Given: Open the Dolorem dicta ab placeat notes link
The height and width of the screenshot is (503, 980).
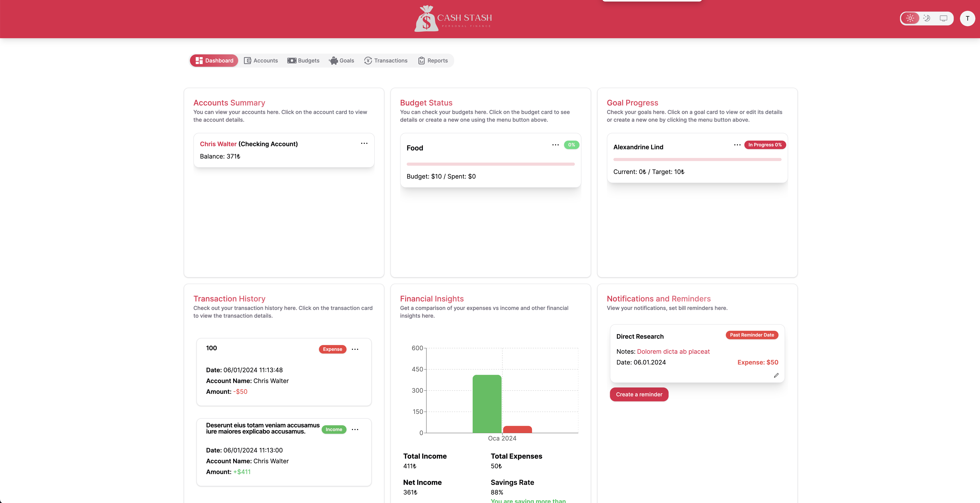Looking at the screenshot, I should [673, 352].
